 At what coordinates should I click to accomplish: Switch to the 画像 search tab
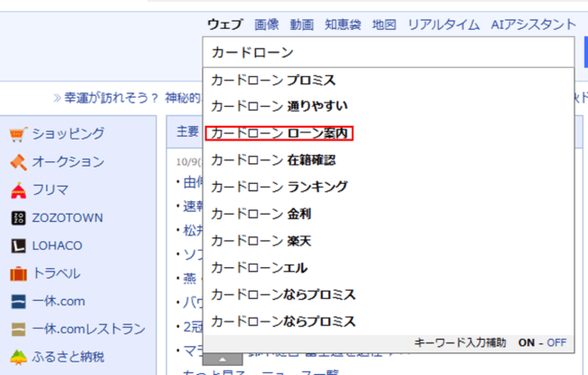tap(267, 24)
